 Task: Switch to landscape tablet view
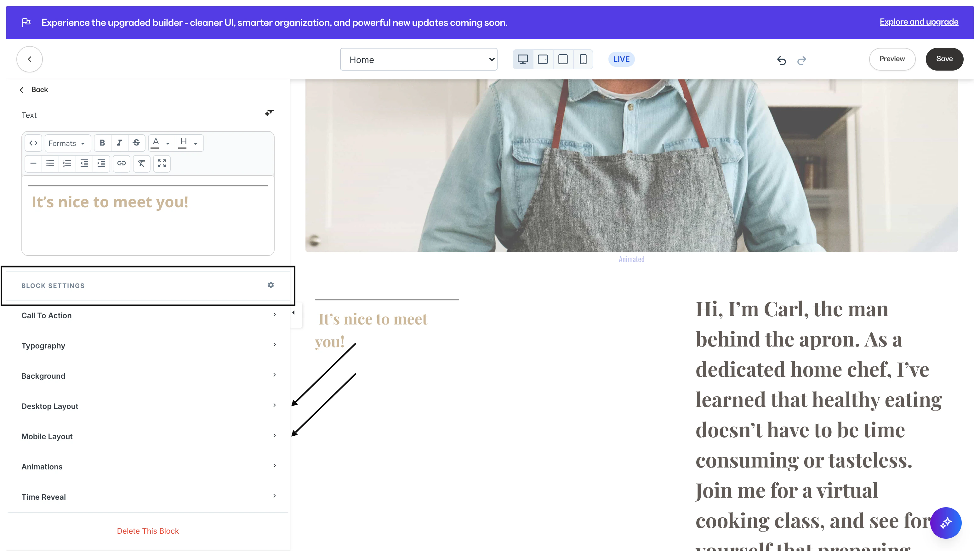point(543,59)
